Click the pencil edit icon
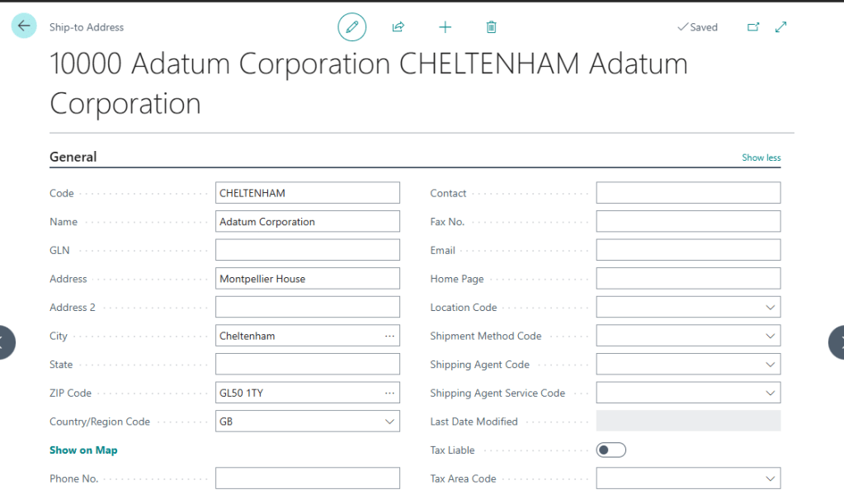The image size is (844, 504). [352, 27]
